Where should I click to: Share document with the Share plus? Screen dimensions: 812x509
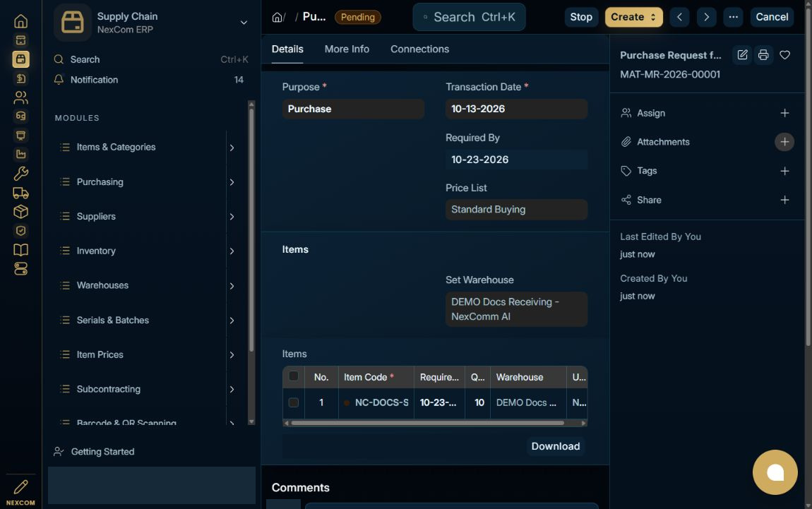click(784, 200)
